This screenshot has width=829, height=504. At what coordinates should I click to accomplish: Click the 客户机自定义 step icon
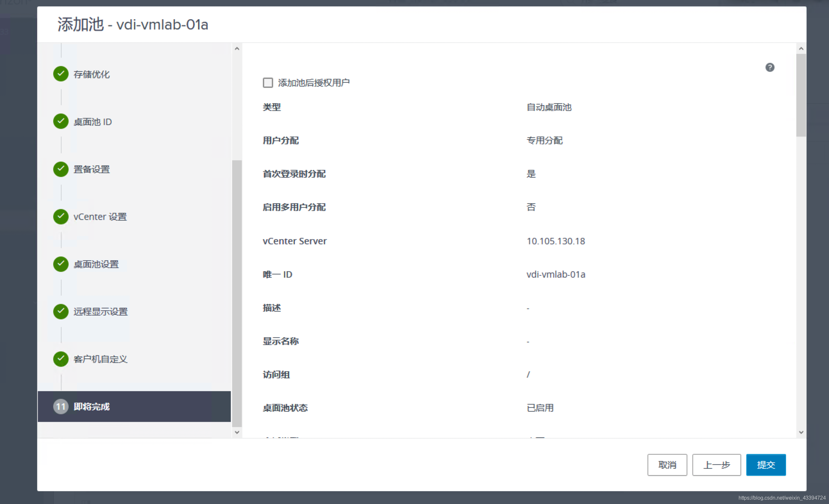click(61, 359)
